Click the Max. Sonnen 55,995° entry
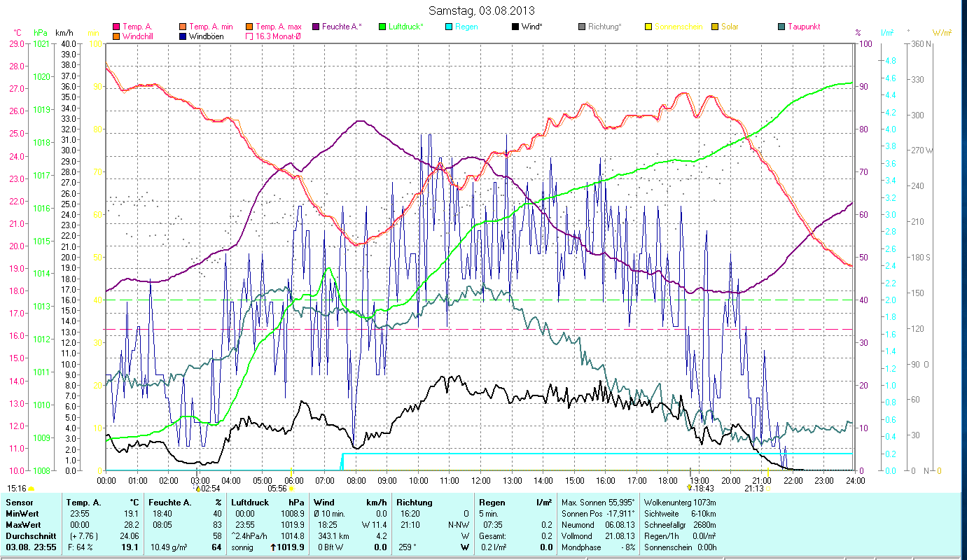 point(598,503)
